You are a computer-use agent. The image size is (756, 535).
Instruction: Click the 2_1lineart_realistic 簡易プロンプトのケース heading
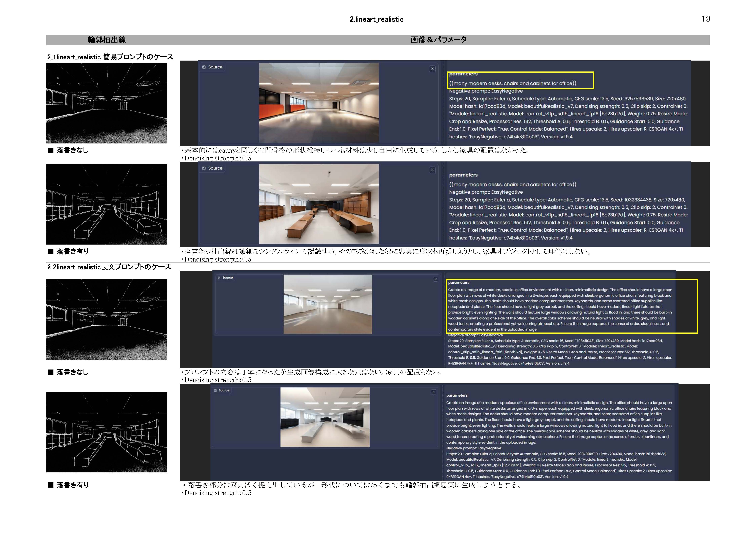(x=110, y=57)
